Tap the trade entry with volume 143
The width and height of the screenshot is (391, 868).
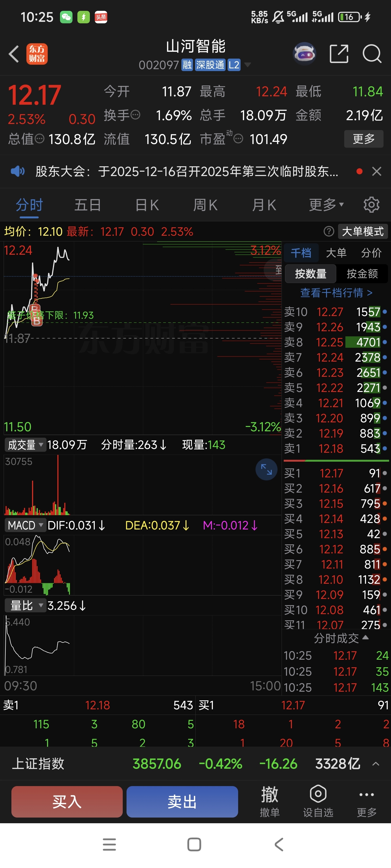tap(336, 687)
